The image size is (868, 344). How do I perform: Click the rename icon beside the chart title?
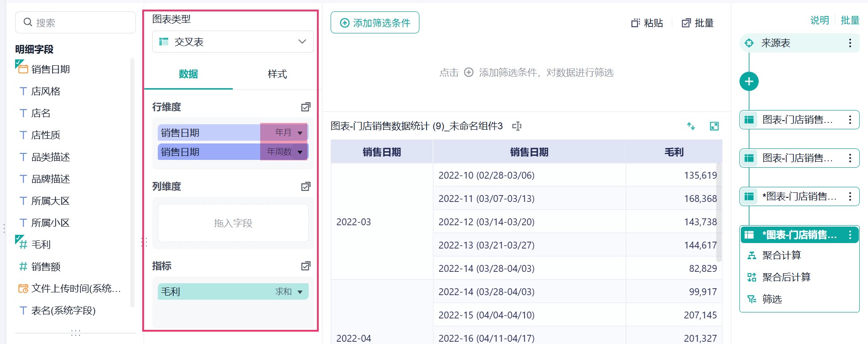(x=517, y=126)
